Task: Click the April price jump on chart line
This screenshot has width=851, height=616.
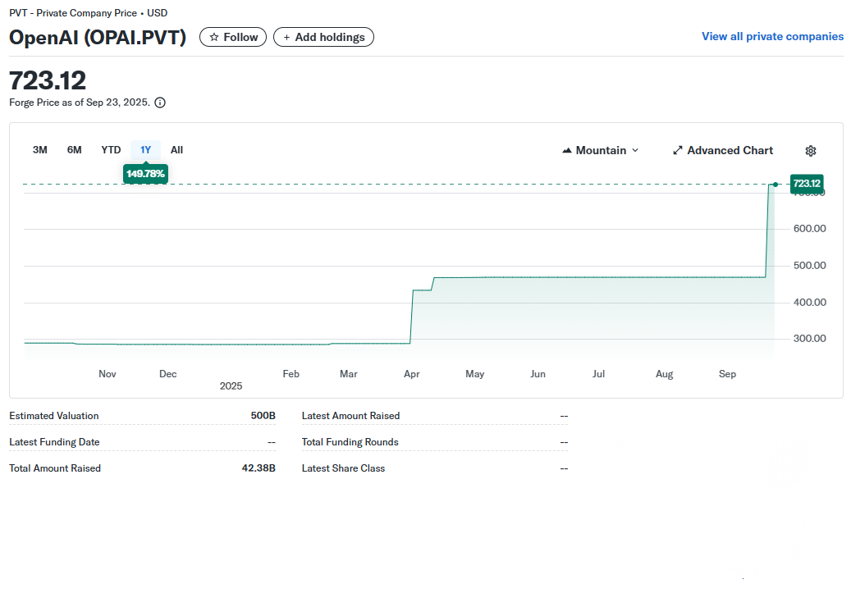Action: coord(411,316)
